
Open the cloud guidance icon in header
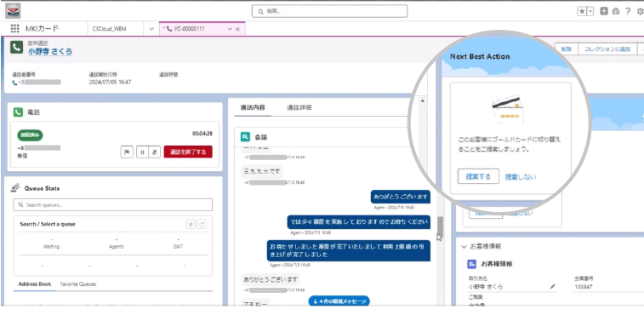[615, 12]
